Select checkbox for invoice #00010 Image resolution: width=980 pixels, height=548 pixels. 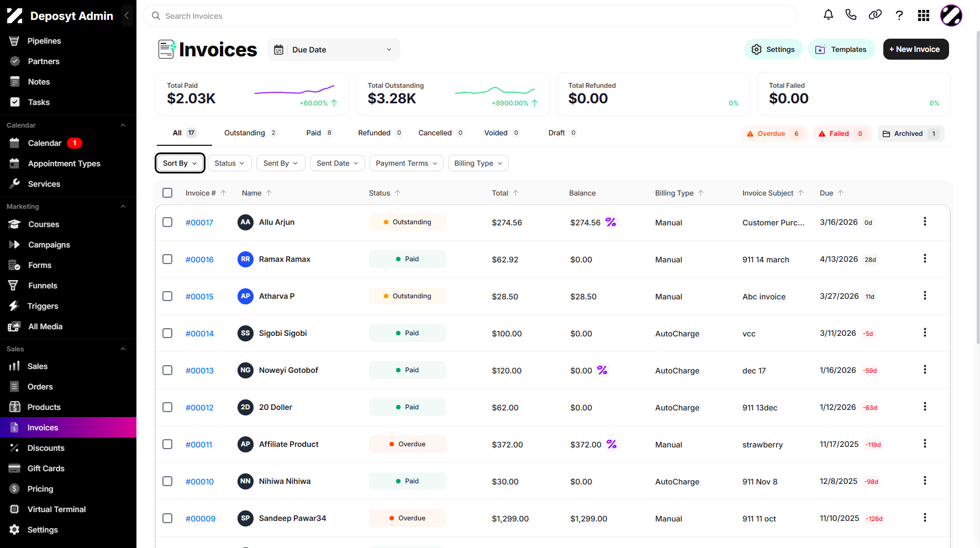(167, 481)
